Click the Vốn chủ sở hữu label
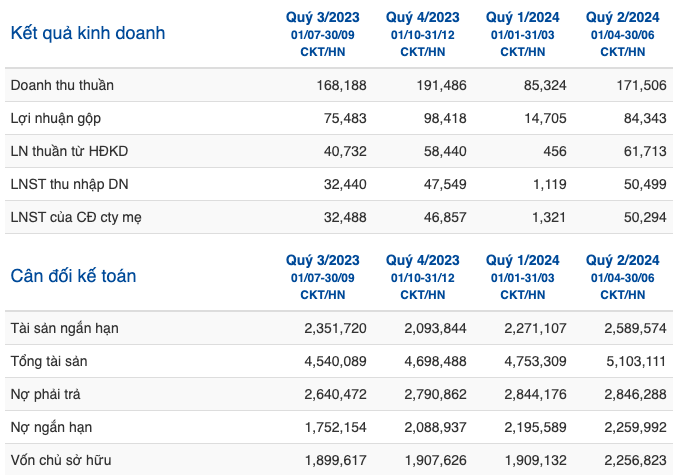This screenshot has width=675, height=475. point(61,460)
